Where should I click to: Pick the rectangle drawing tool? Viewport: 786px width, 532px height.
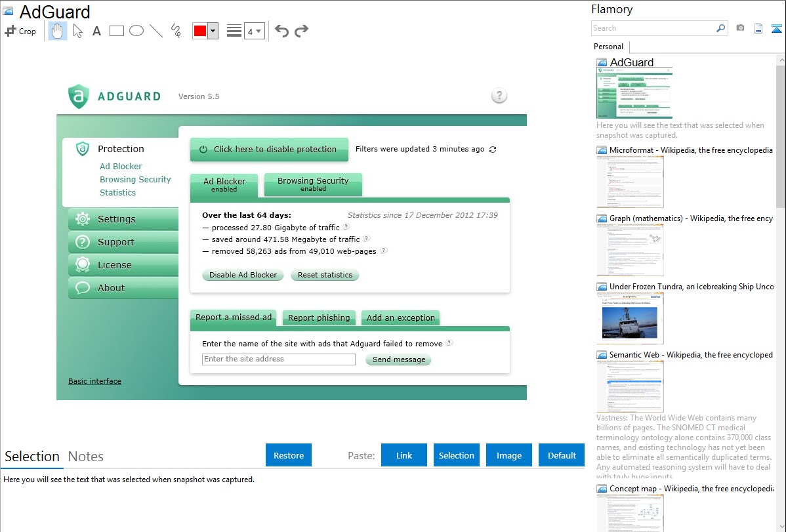coord(116,31)
